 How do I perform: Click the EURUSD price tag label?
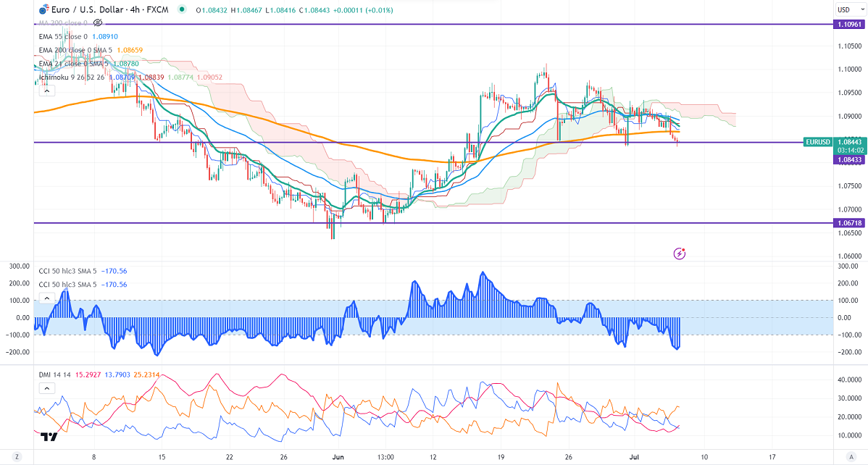point(818,142)
